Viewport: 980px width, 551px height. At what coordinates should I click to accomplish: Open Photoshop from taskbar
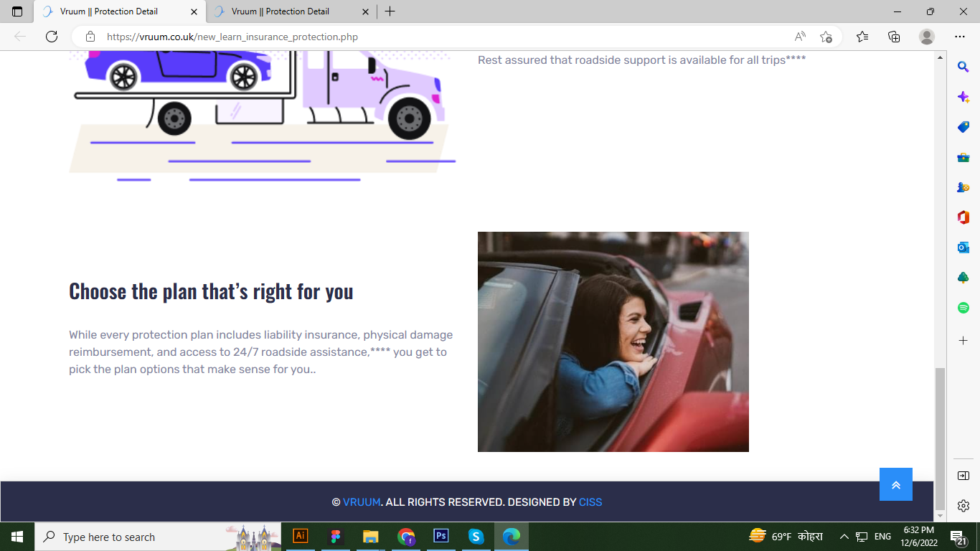tap(441, 536)
